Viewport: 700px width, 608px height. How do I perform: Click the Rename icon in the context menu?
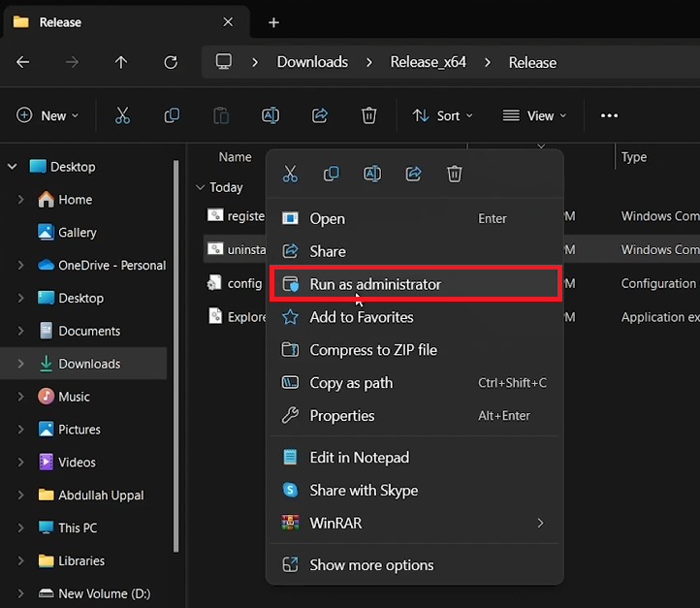[x=372, y=175]
